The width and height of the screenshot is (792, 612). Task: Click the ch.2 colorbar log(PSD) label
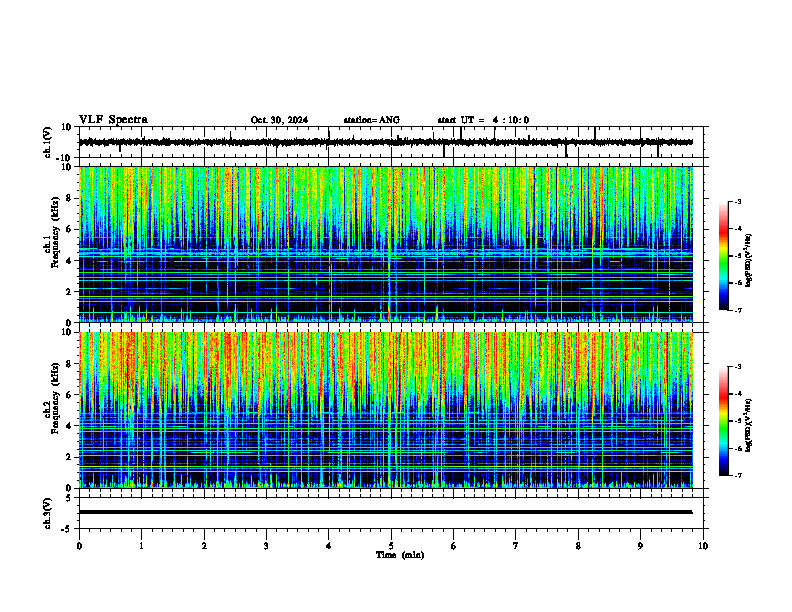(749, 426)
